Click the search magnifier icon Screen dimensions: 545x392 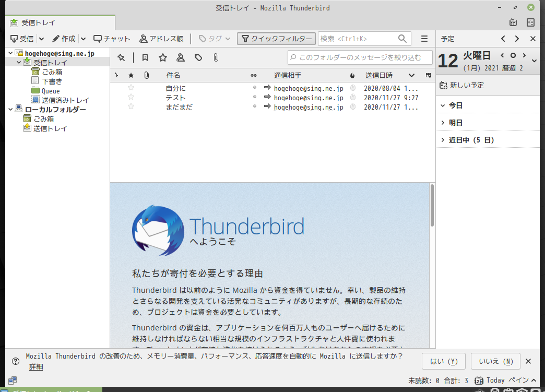(402, 39)
